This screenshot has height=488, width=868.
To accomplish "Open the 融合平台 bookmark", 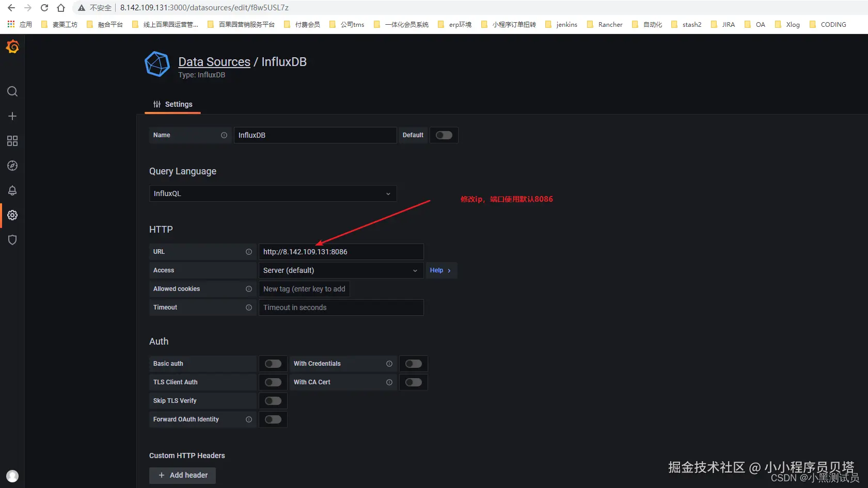I will tap(105, 24).
